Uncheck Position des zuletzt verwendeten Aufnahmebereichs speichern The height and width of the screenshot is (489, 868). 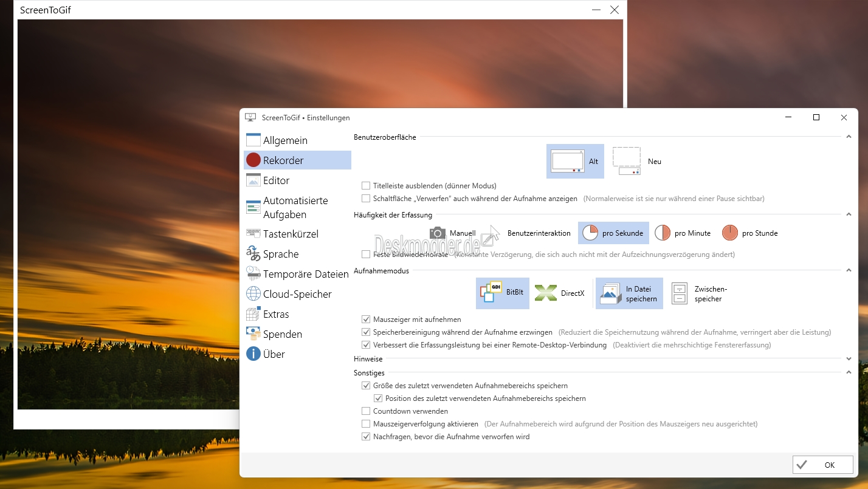point(378,398)
